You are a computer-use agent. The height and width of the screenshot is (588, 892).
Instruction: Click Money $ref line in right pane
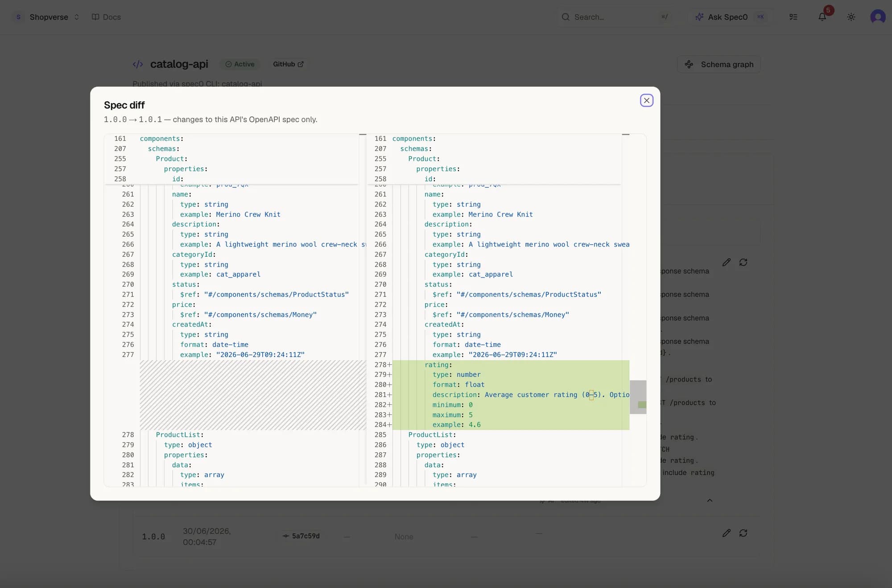click(x=501, y=315)
